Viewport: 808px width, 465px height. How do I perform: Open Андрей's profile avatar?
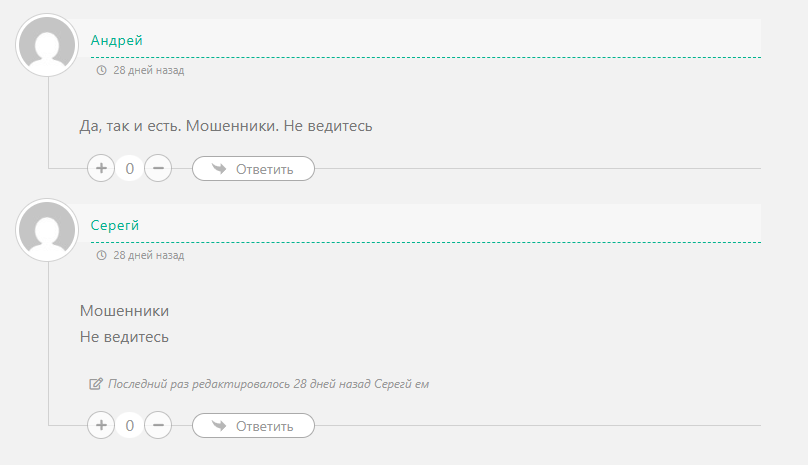click(47, 45)
